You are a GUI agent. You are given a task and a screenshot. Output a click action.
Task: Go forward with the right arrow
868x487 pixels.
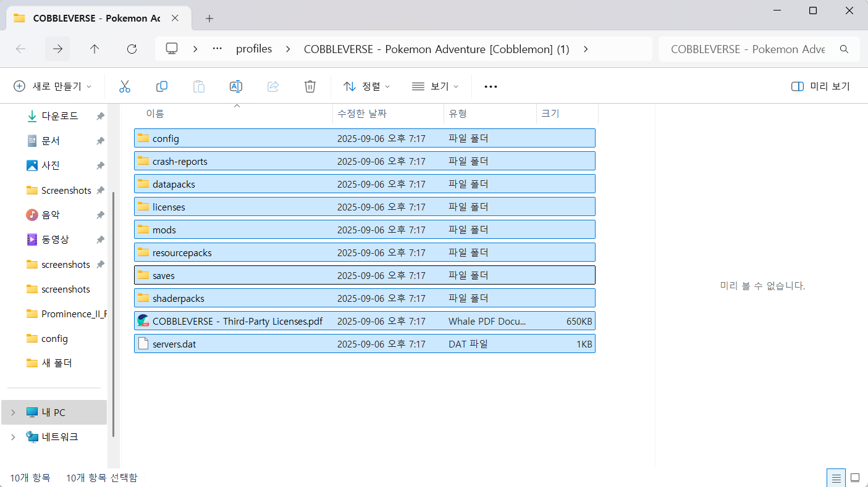(57, 49)
